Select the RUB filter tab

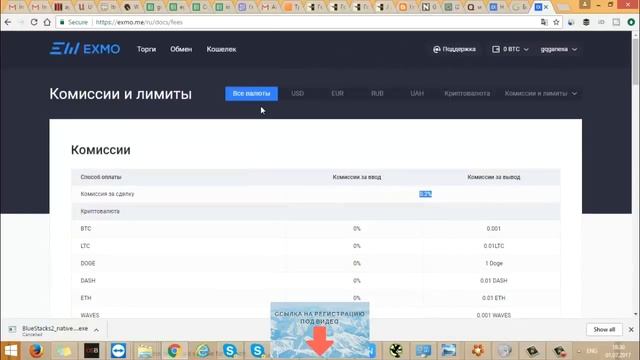pyautogui.click(x=377, y=93)
